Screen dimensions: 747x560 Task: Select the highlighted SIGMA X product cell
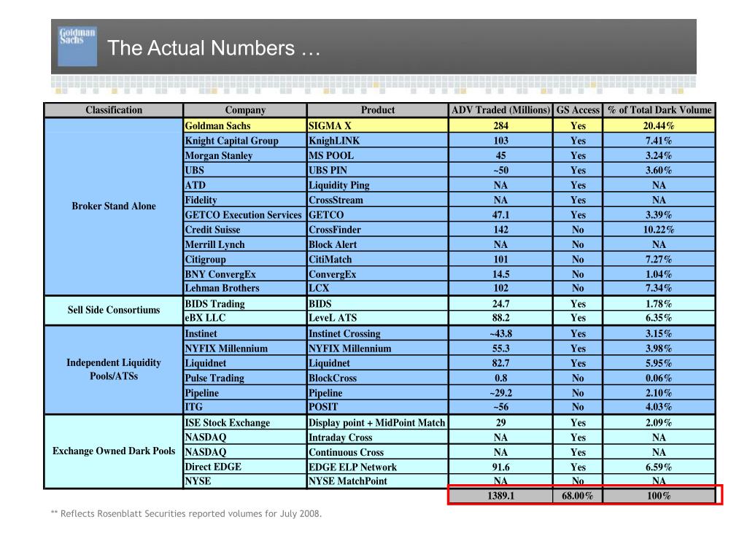(x=378, y=125)
